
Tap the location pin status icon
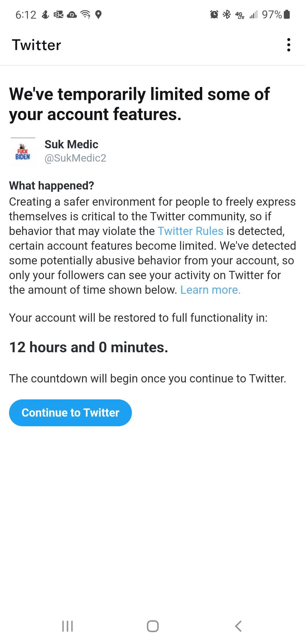(98, 14)
